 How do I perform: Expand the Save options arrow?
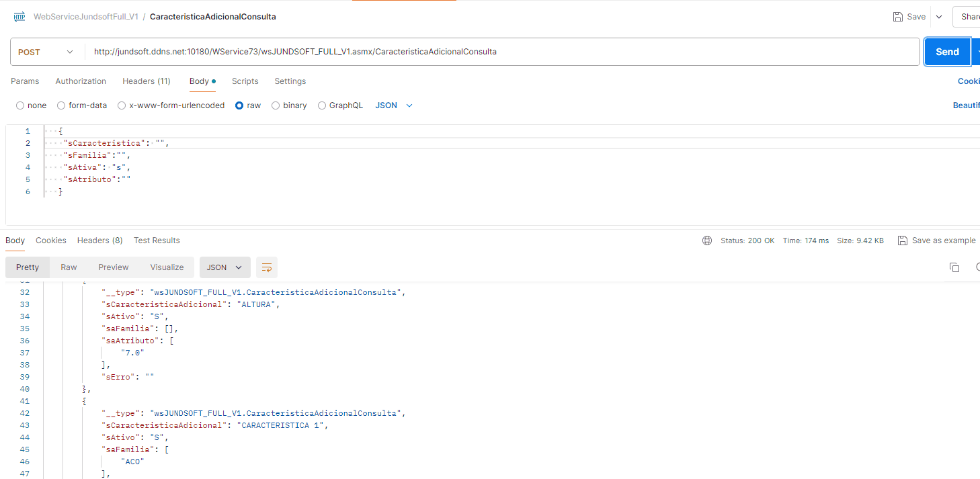939,17
